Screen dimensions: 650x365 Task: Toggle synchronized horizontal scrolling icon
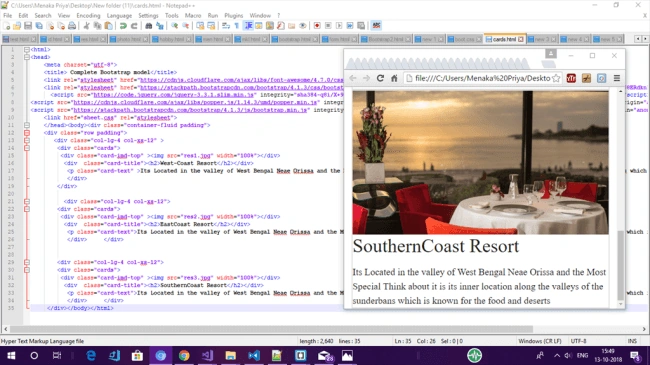[211, 26]
